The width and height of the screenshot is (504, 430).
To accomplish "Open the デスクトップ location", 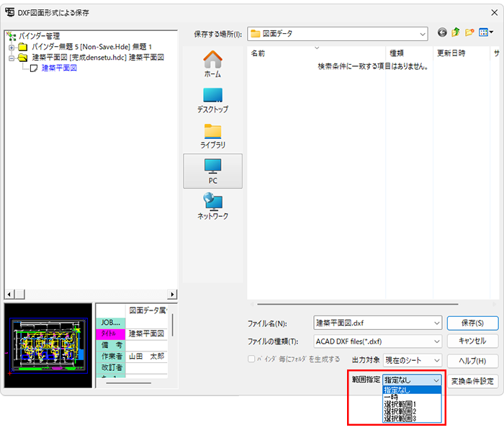I will (213, 100).
